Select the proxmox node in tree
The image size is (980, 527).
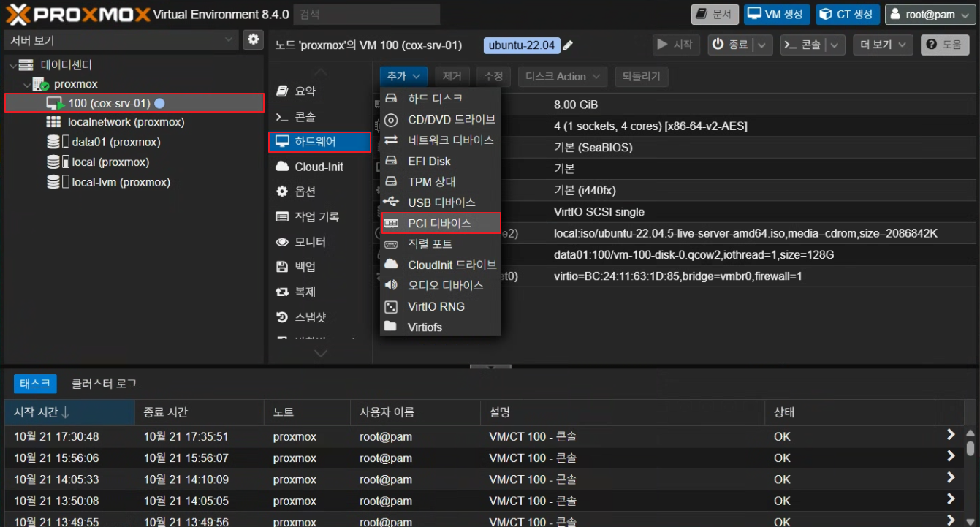(75, 84)
